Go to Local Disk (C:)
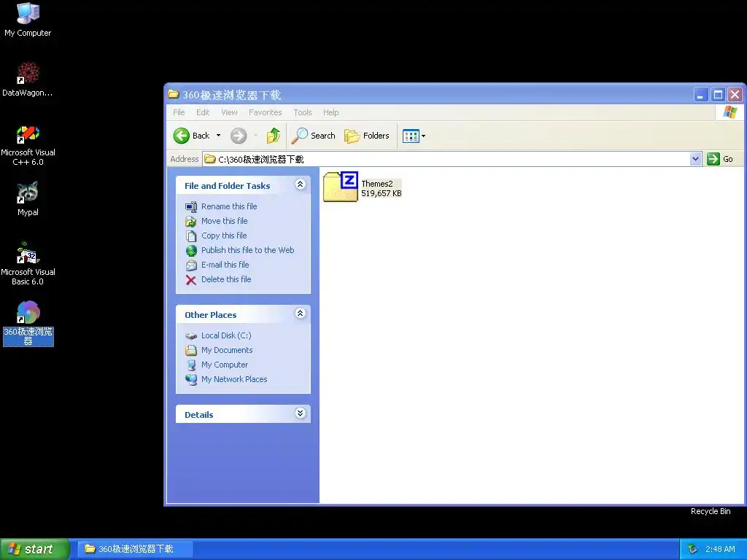747x560 pixels. (x=226, y=335)
